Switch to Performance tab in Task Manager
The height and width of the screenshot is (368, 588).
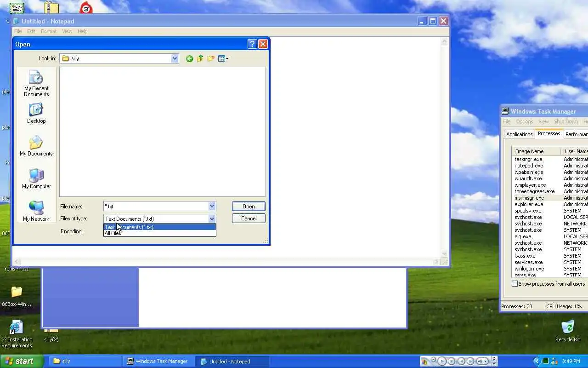coord(576,134)
